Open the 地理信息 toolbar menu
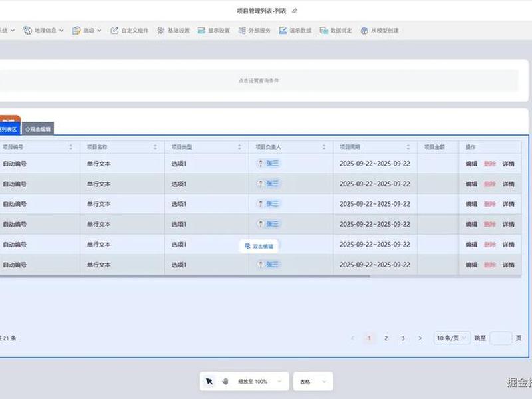 [43, 30]
